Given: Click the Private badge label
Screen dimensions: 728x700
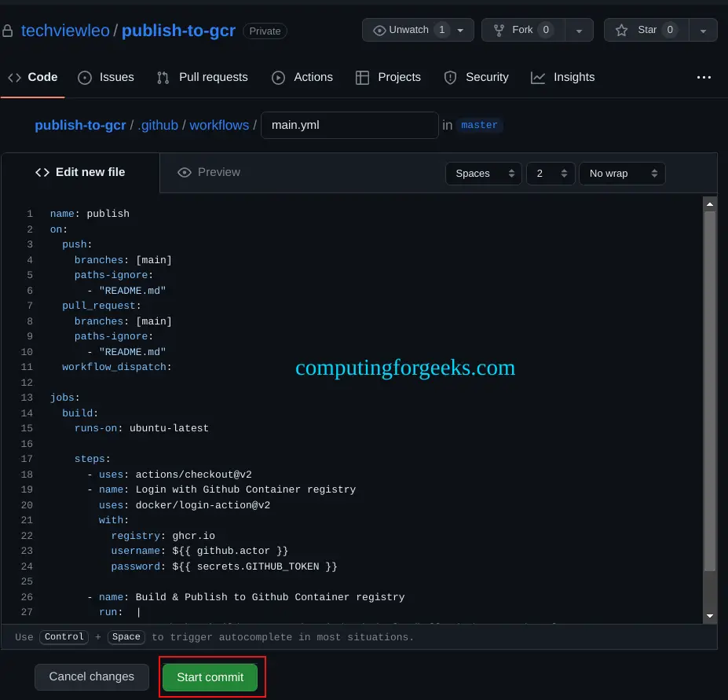Looking at the screenshot, I should (x=265, y=31).
